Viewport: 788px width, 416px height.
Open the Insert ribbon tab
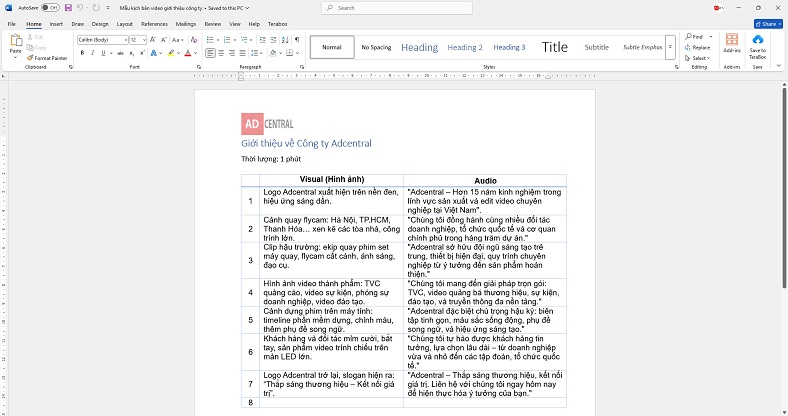(x=56, y=23)
